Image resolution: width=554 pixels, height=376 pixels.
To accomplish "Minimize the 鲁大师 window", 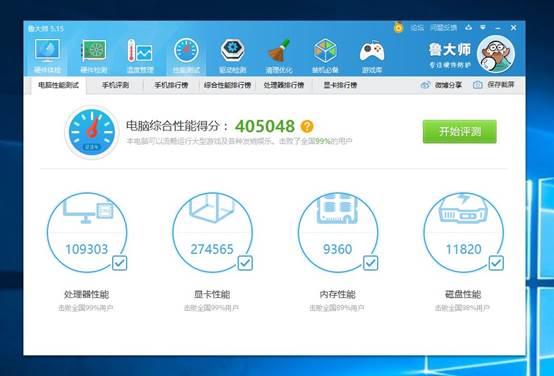I will (498, 28).
